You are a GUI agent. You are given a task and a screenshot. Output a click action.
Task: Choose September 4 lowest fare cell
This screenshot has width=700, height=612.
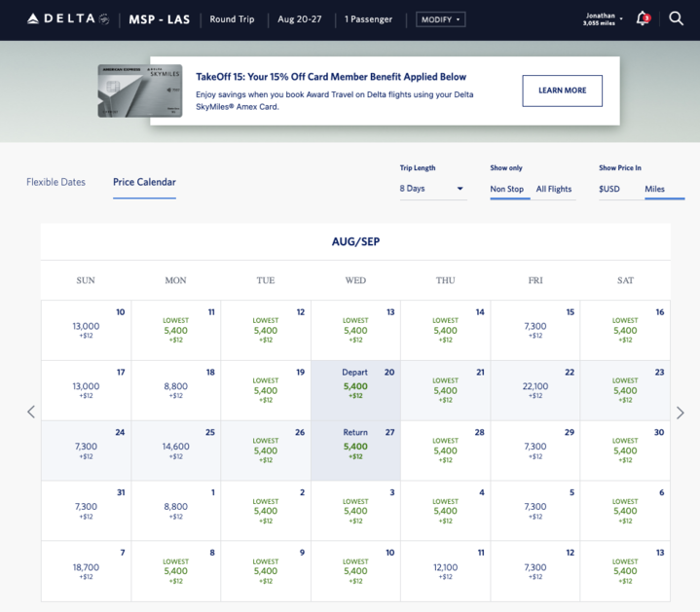[446, 511]
